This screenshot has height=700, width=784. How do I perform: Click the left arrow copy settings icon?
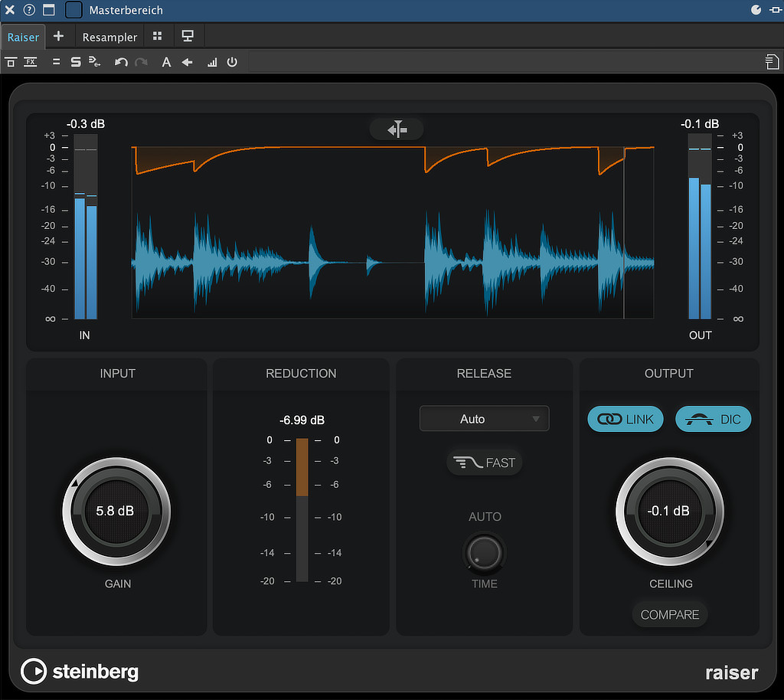coord(187,62)
